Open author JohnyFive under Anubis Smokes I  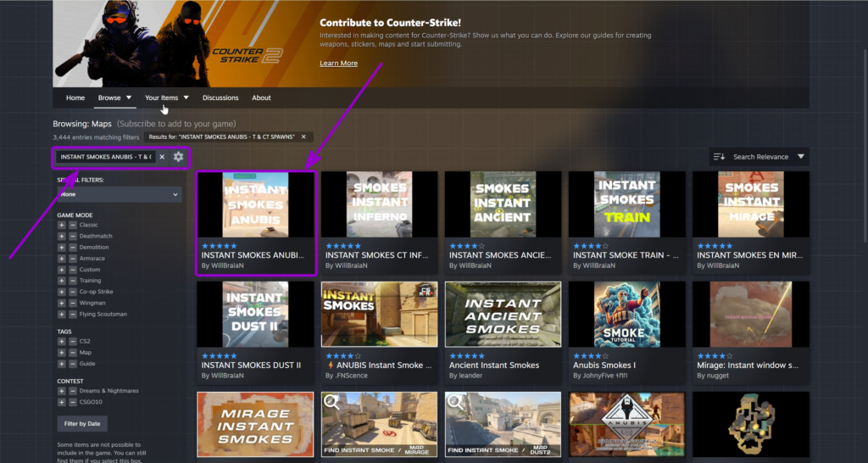(x=600, y=376)
